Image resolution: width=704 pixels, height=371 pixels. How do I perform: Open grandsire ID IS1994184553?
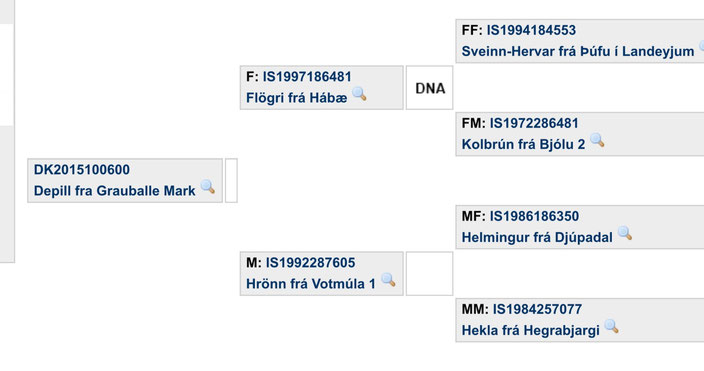coord(531,30)
